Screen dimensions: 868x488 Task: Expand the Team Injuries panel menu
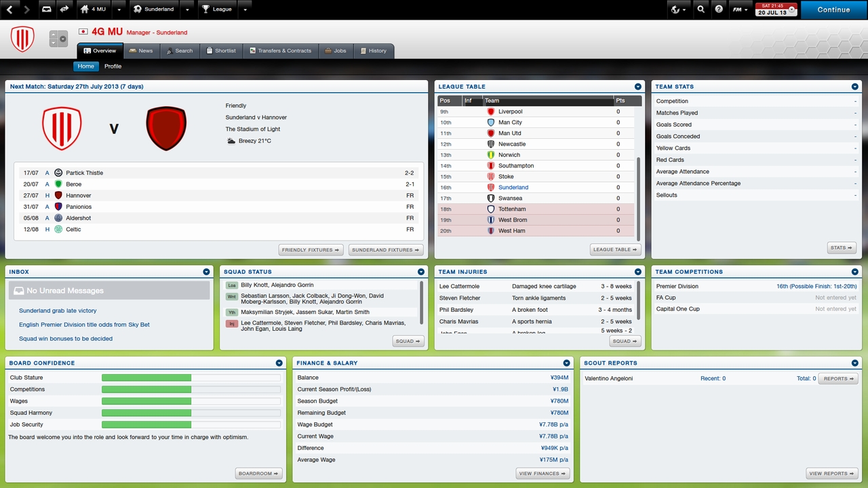(x=638, y=272)
